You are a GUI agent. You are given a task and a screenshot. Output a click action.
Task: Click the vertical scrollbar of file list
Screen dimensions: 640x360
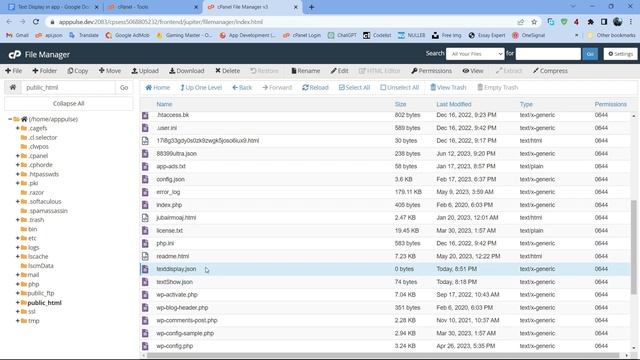coord(633,247)
